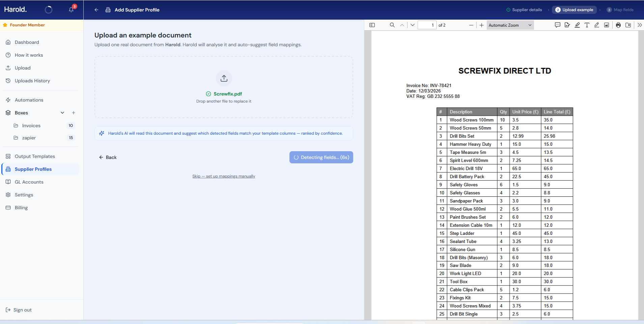Go to the next PDF page

tap(412, 25)
